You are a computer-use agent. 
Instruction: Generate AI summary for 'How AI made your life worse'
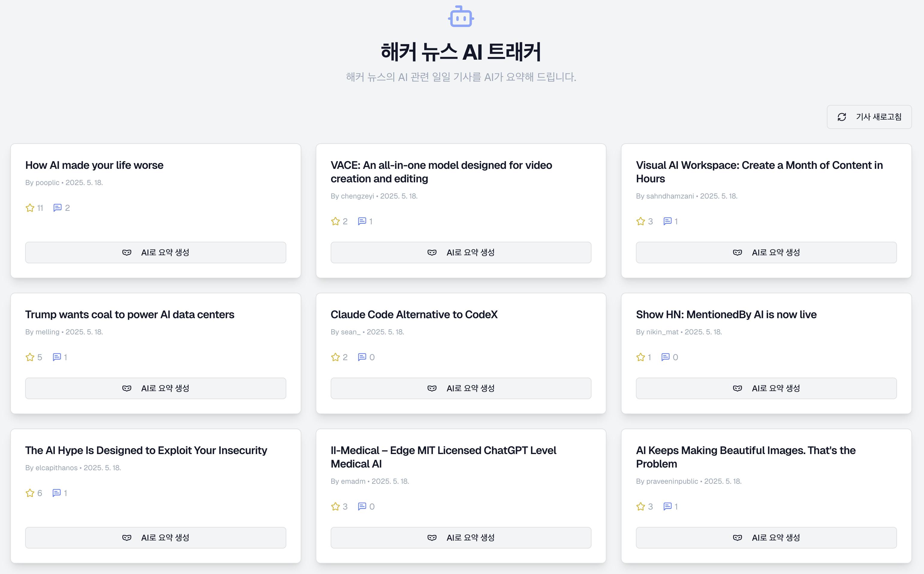tap(156, 253)
